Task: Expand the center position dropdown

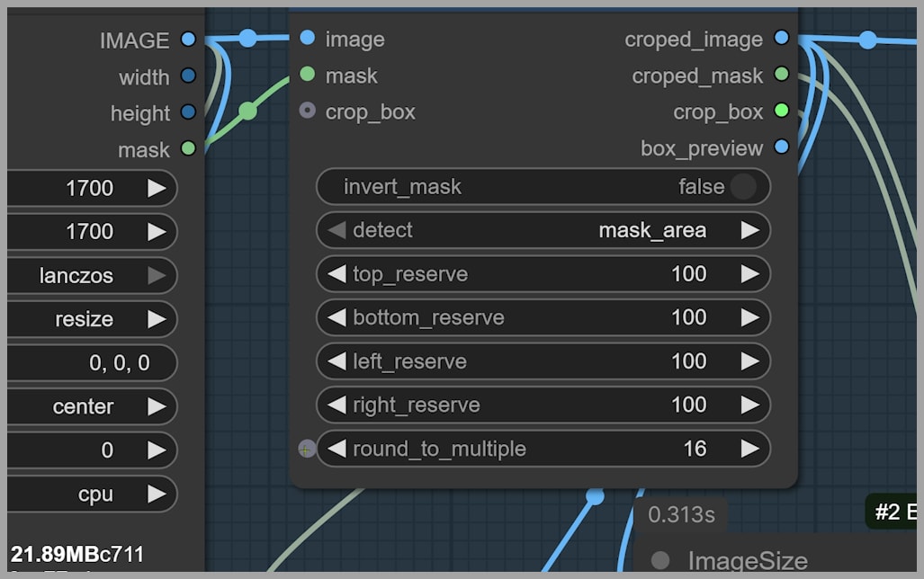Action: pyautogui.click(x=90, y=406)
